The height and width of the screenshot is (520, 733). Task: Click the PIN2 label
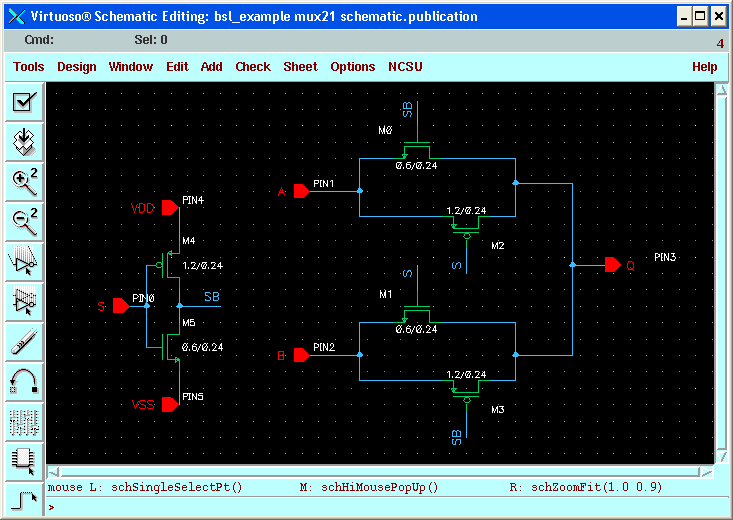(x=324, y=347)
